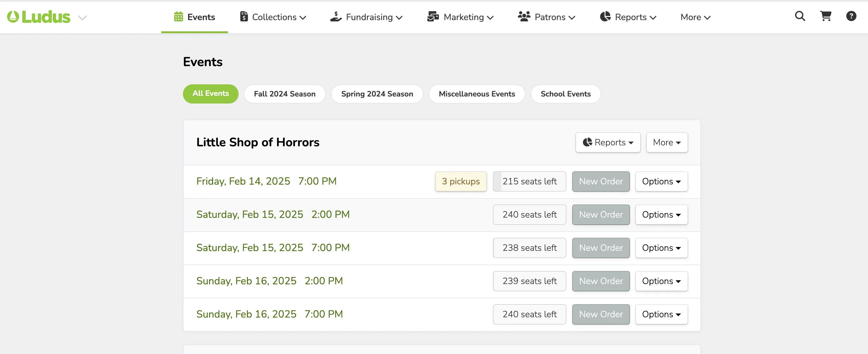
Task: Open Sunday, Feb 16, 2025 2:00 PM showing
Action: click(x=270, y=281)
